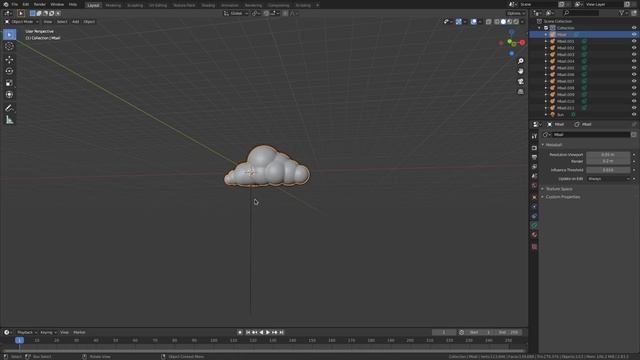Open the viewport Options dropdown
This screenshot has width=640, height=360.
pyautogui.click(x=516, y=13)
